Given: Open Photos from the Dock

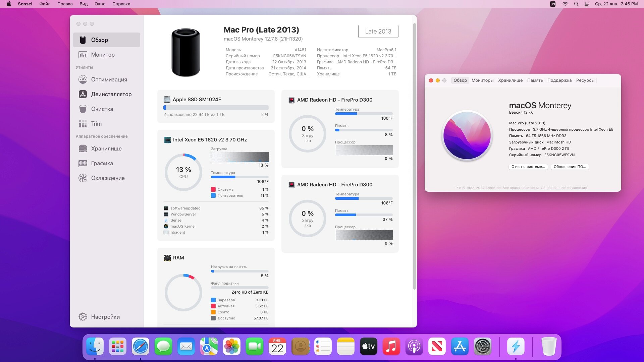Looking at the screenshot, I should pyautogui.click(x=232, y=346).
